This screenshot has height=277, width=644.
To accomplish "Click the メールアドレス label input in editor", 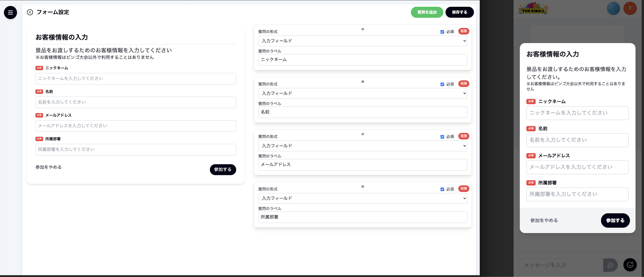I will pyautogui.click(x=363, y=165).
